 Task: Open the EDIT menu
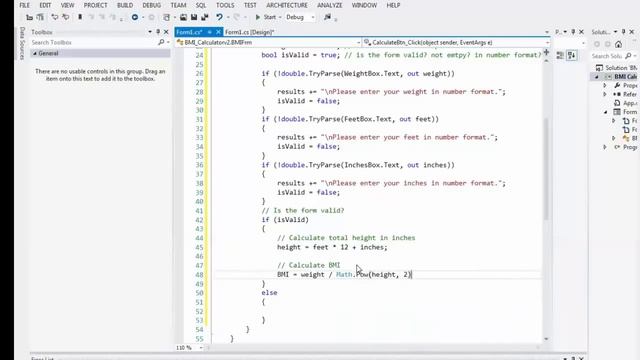(45, 5)
